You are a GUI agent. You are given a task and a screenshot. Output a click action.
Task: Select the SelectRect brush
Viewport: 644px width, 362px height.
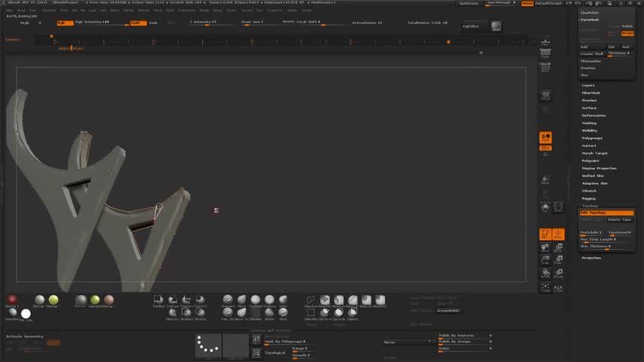point(311,314)
